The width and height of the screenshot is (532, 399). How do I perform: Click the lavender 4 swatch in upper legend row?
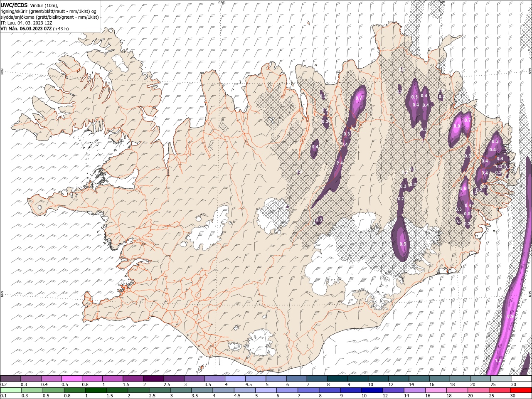tap(234, 379)
